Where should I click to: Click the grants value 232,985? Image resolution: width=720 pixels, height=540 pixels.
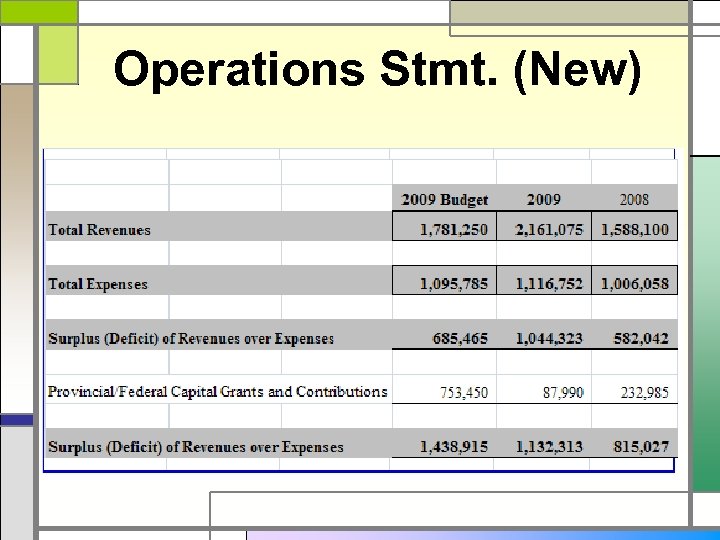point(645,393)
